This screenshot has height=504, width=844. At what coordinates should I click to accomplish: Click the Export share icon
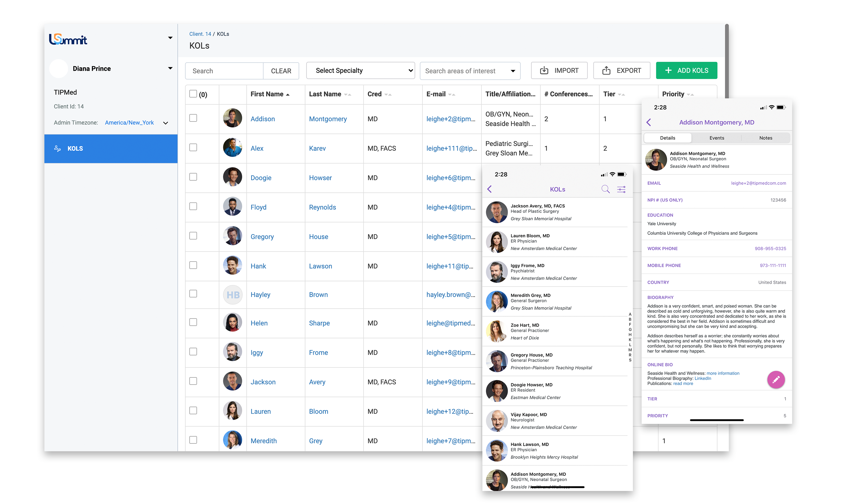(606, 71)
